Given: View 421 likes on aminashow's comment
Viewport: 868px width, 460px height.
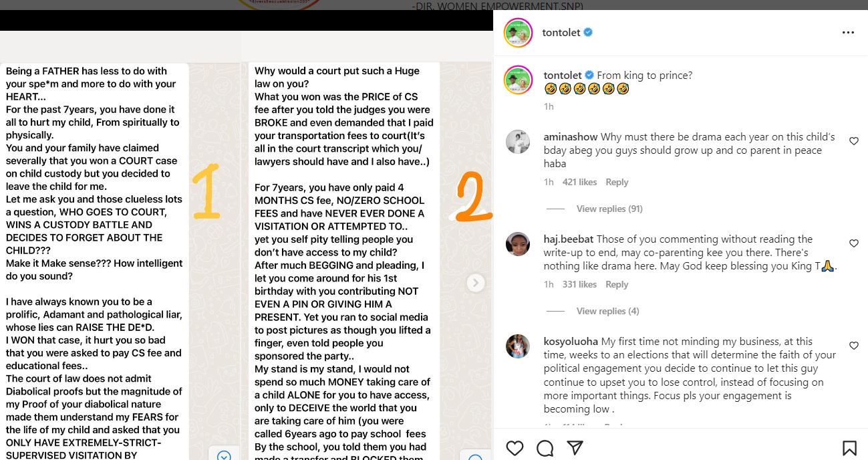Looking at the screenshot, I should [579, 182].
